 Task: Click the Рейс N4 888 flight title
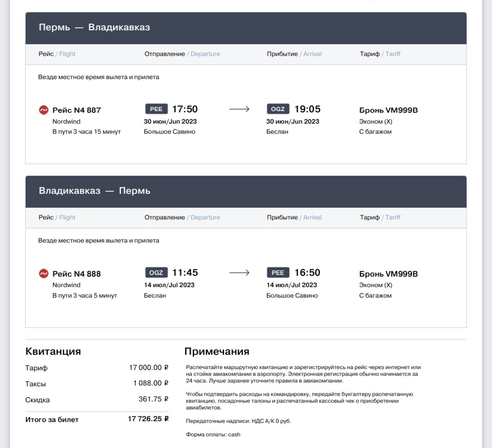pos(77,274)
